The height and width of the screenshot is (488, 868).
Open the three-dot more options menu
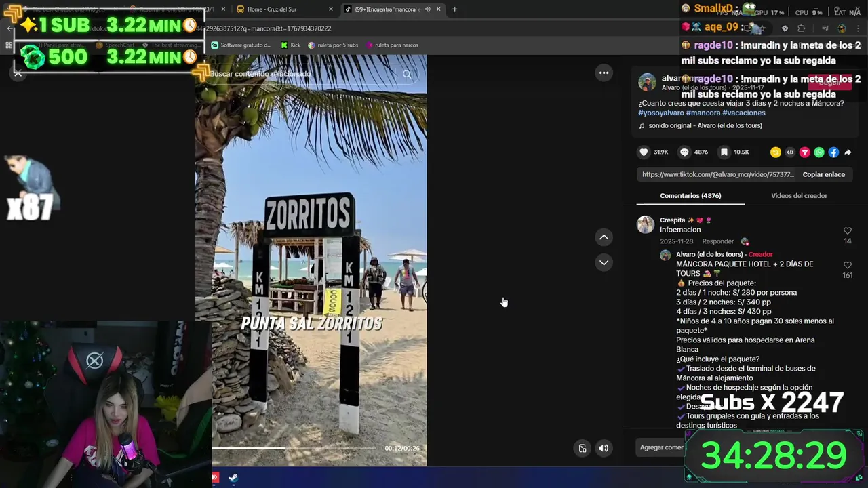tap(604, 73)
